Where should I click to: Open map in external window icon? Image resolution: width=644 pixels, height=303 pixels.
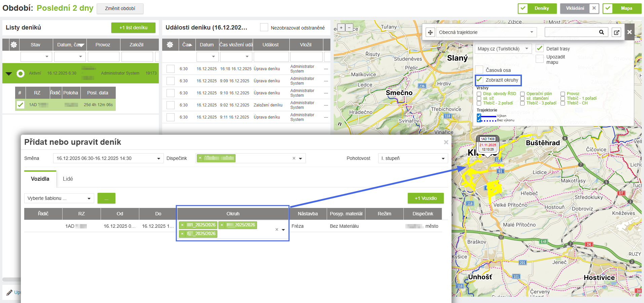click(616, 32)
